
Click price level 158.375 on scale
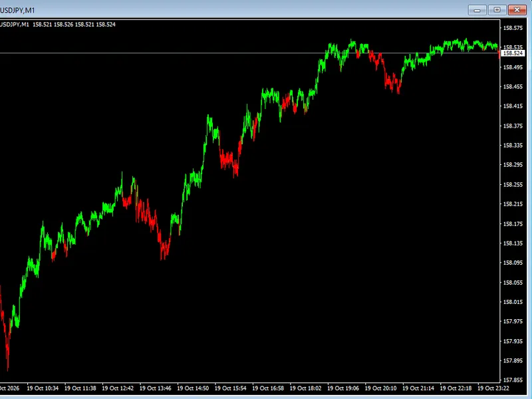[x=513, y=126]
